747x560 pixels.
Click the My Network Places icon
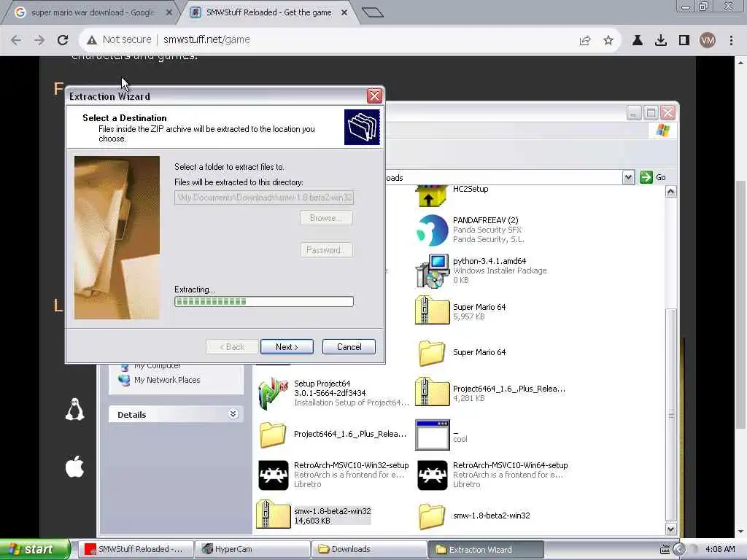124,380
